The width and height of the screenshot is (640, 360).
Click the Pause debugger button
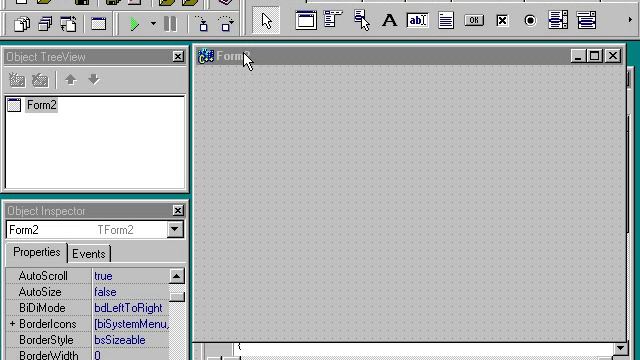tap(170, 24)
